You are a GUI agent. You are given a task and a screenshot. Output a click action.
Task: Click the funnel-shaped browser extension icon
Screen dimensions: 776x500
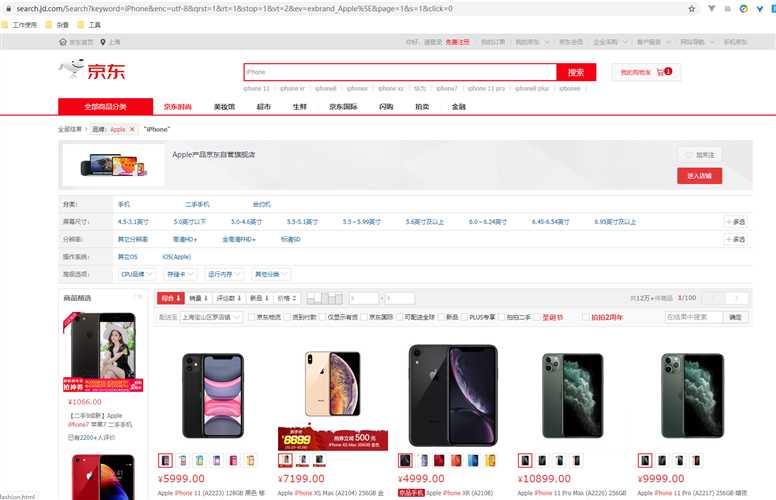[x=711, y=8]
